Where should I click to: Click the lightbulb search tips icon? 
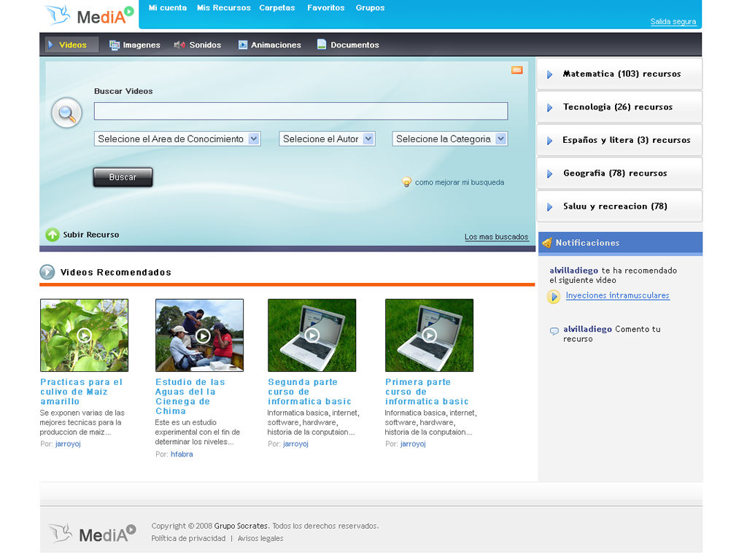click(x=407, y=182)
